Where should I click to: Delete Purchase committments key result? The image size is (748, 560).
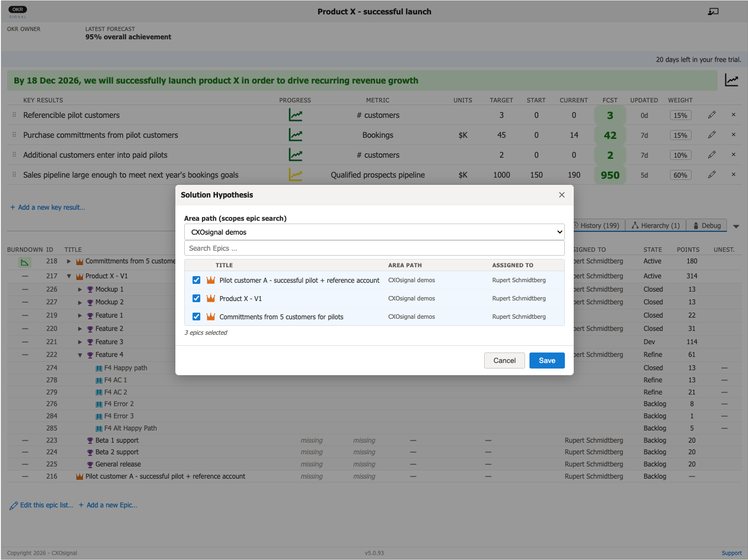734,135
